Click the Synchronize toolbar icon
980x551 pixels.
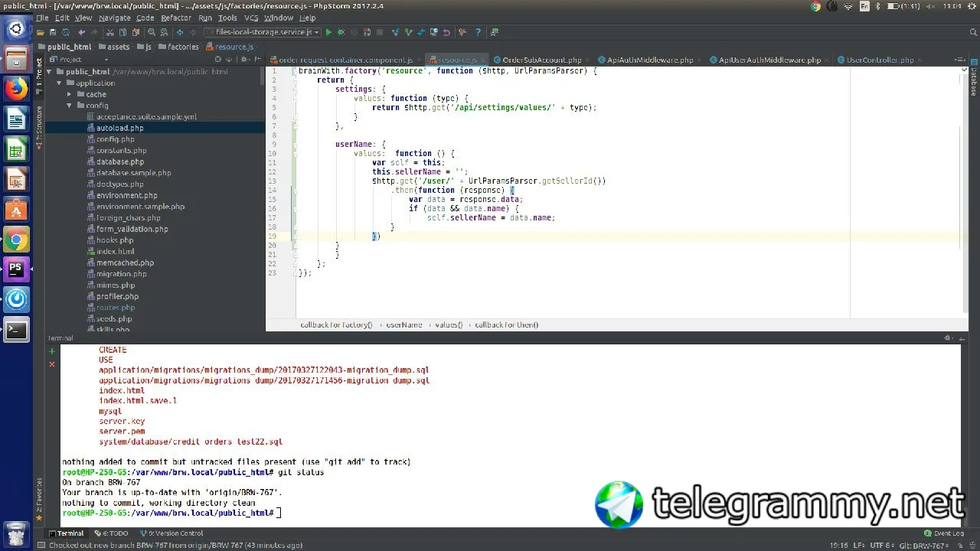coord(66,32)
